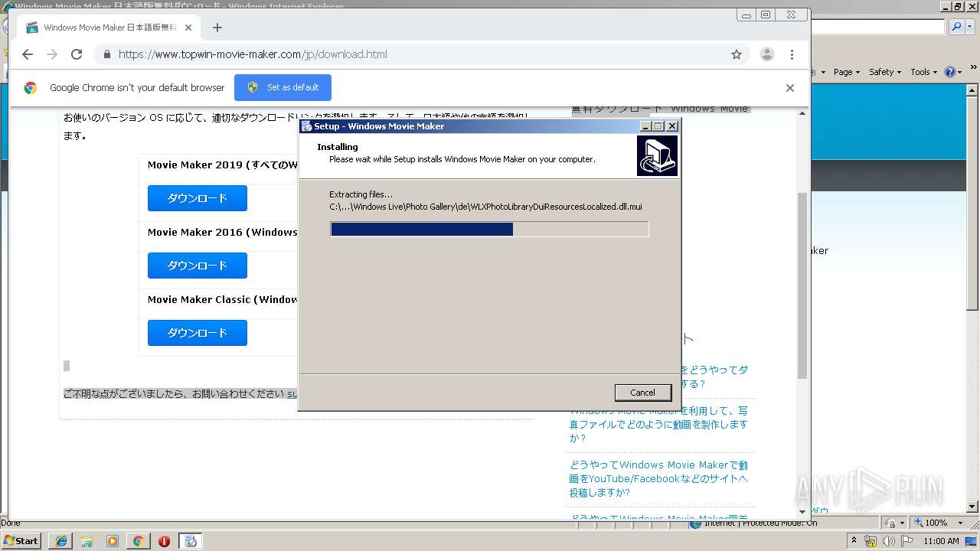Click the site security lock icon in Chrome
The height and width of the screenshot is (551, 980).
106,54
